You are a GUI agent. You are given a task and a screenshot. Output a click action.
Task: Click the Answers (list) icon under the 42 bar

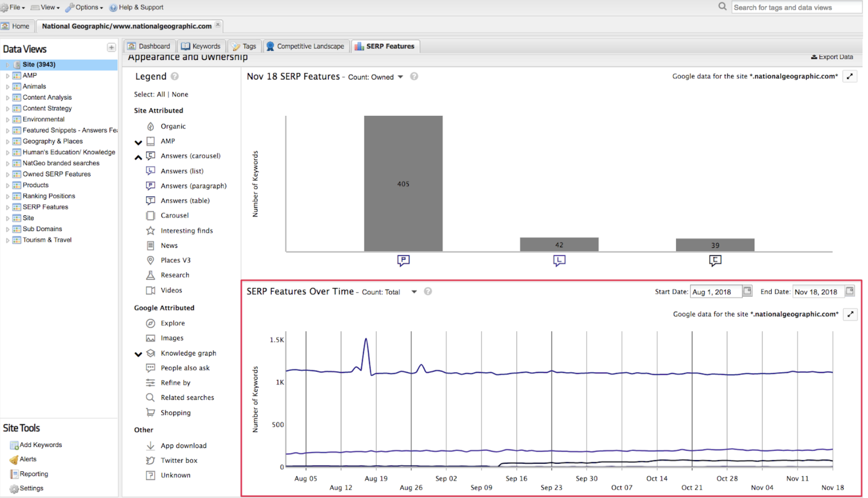559,261
